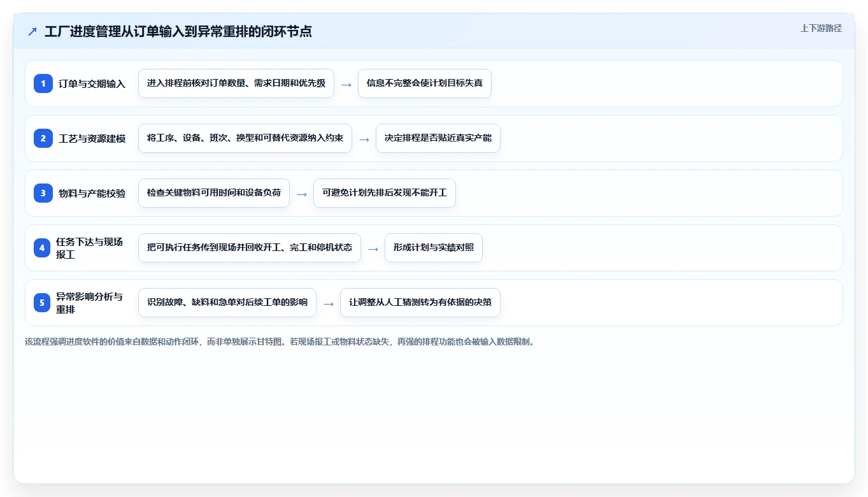Open the 可避免计划先排后发现不能开工 box
868x497 pixels.
(385, 193)
